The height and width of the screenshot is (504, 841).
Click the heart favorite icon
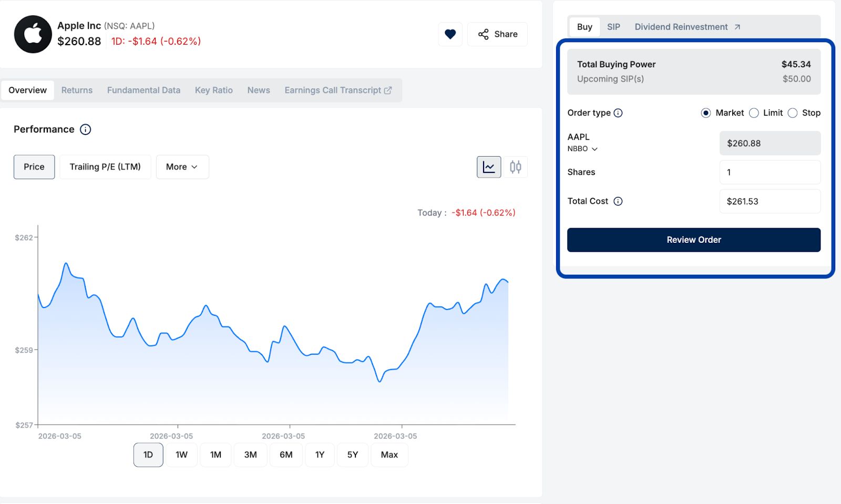pos(450,34)
